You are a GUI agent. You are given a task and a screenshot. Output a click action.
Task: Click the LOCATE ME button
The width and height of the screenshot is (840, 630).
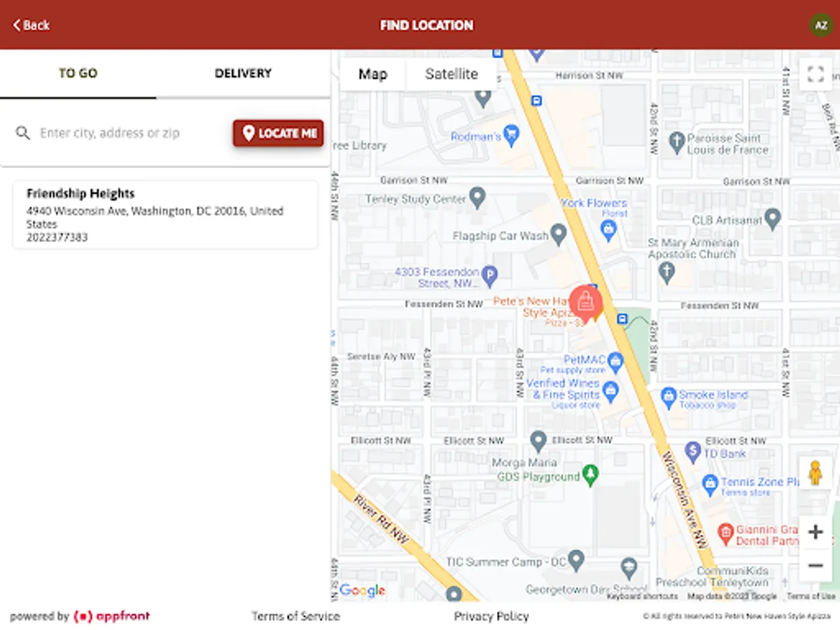click(x=279, y=133)
